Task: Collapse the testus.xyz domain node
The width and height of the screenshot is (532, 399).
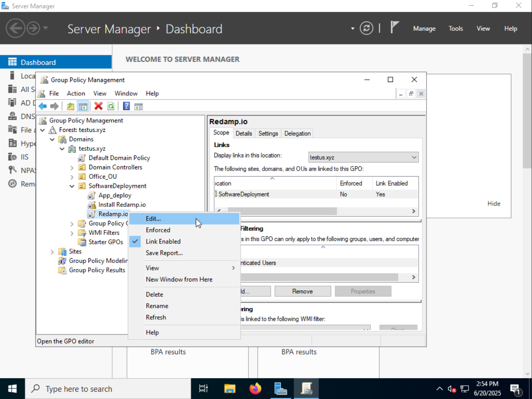Action: (62, 149)
